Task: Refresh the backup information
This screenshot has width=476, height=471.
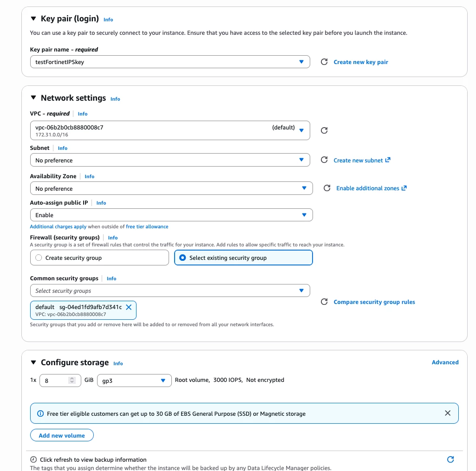Action: [450, 459]
